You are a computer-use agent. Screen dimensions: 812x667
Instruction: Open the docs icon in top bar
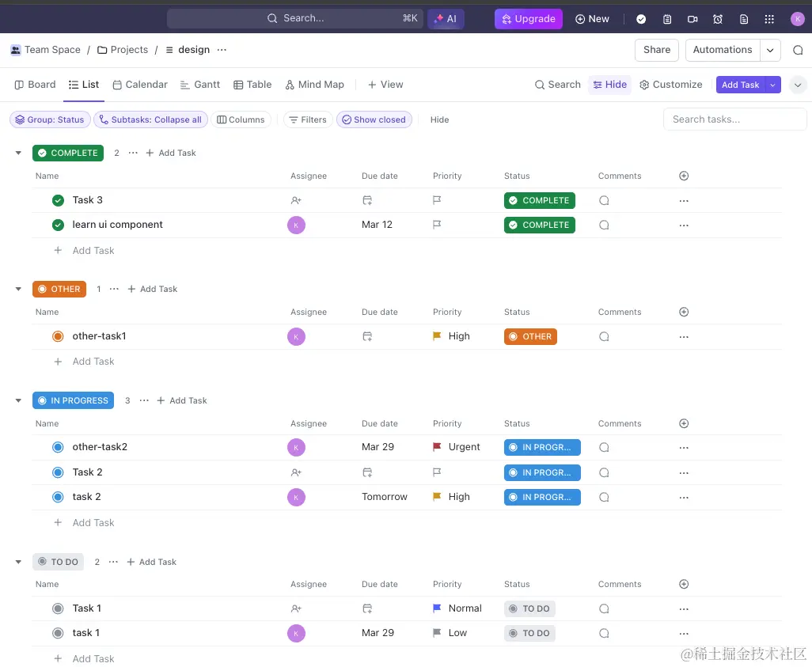(x=744, y=19)
